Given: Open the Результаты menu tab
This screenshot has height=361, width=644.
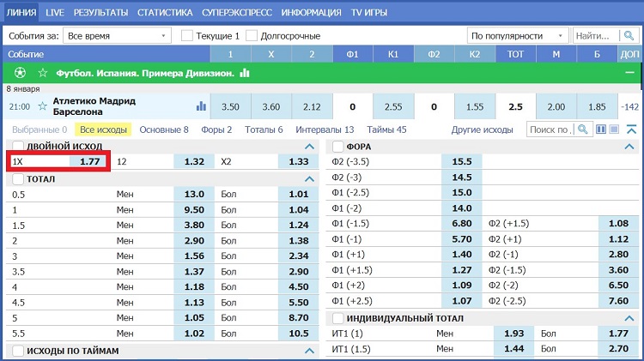Looking at the screenshot, I should point(100,13).
